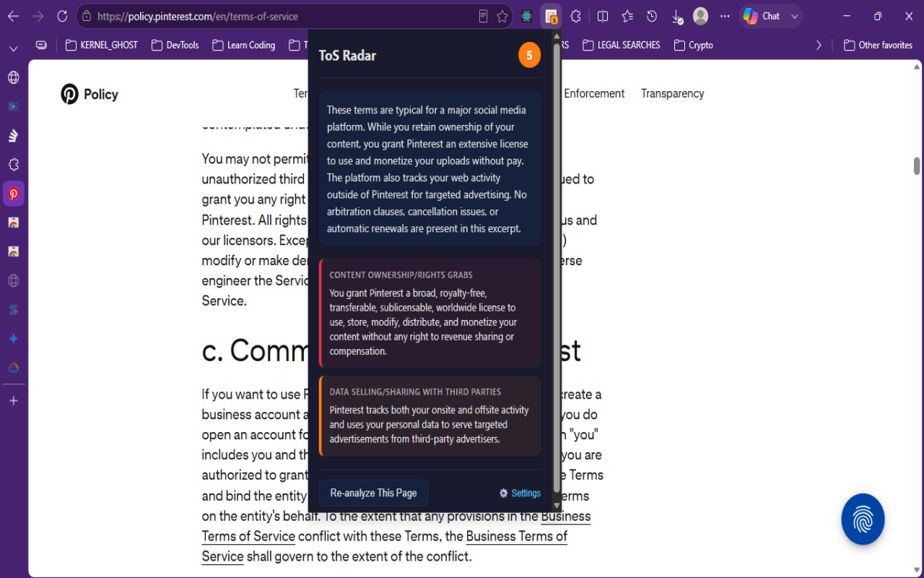
Task: Open the Downloads panel
Action: [676, 16]
